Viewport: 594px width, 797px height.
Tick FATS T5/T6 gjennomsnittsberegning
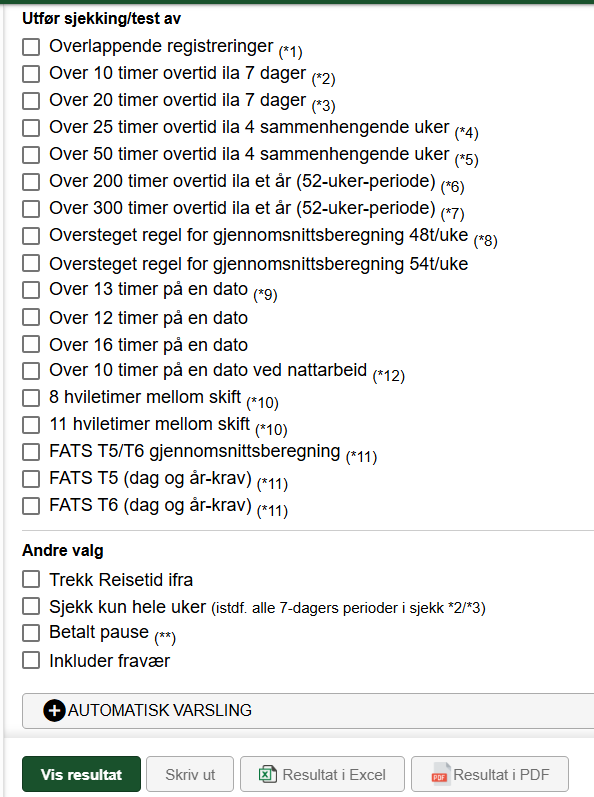coord(31,451)
